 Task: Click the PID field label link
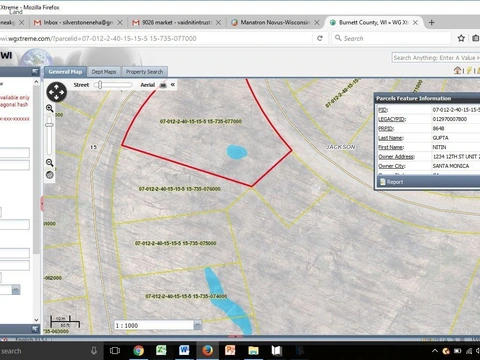pos(383,110)
